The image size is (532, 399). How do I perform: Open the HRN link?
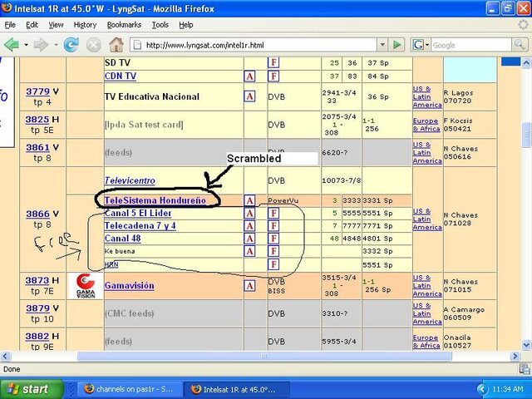click(x=111, y=264)
